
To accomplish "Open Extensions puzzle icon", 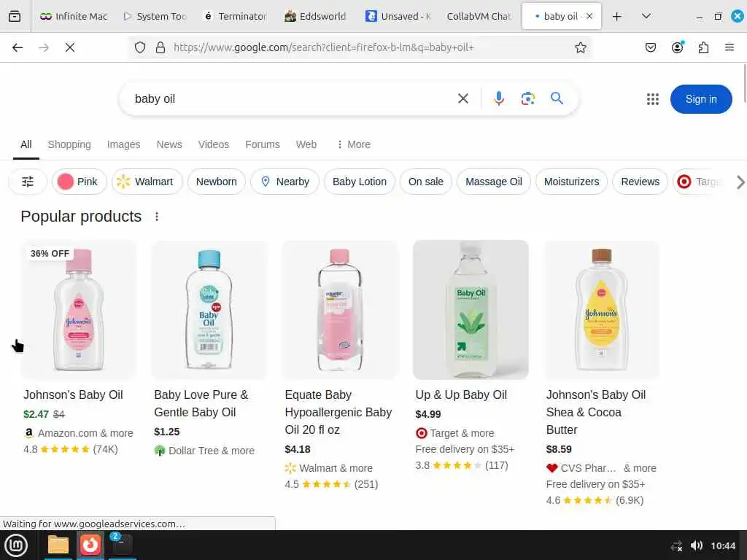I will coord(703,47).
